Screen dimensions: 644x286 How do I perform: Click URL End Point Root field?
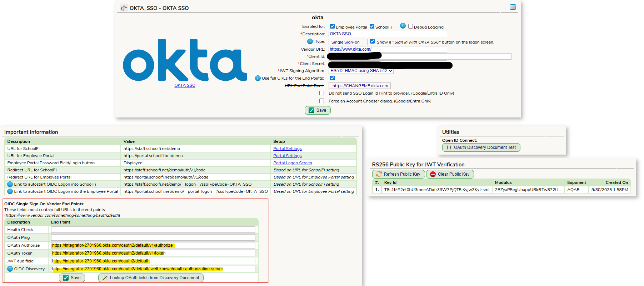[360, 86]
